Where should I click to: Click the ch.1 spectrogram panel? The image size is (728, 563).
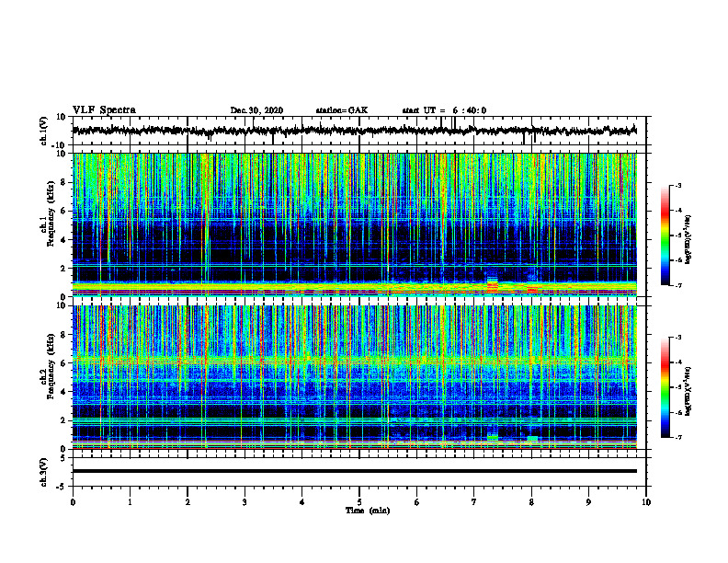[355, 224]
